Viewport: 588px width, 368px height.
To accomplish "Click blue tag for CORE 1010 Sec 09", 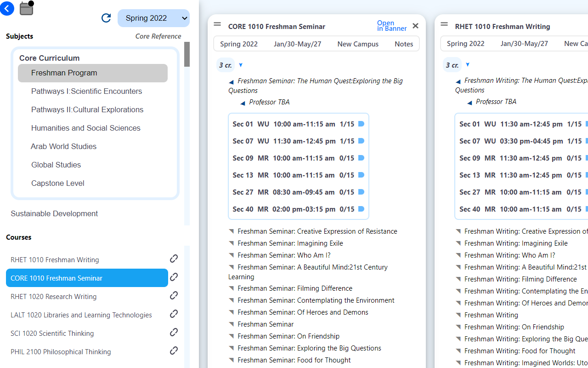I will tap(361, 158).
